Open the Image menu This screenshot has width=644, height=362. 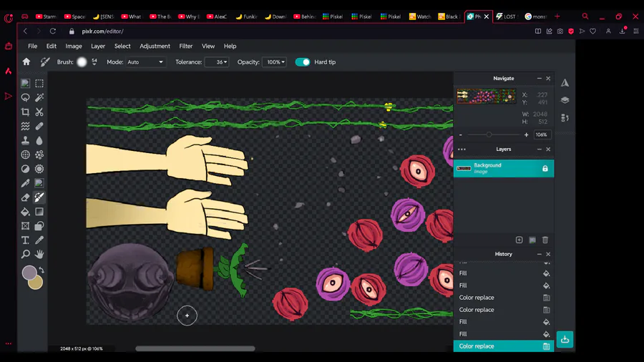click(x=74, y=46)
